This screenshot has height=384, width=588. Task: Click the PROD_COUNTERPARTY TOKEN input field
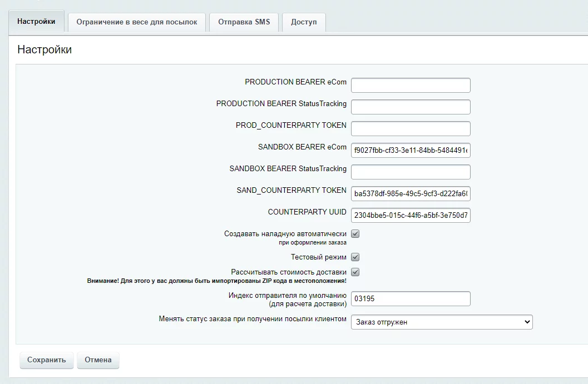411,128
